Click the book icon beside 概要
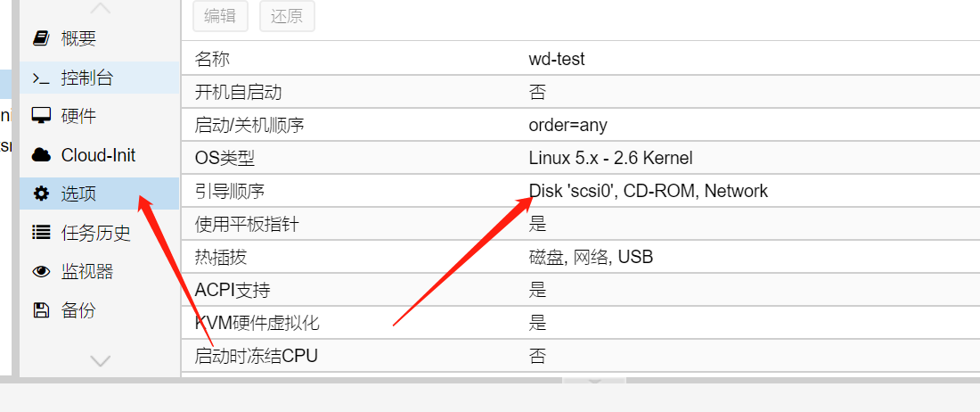 click(41, 38)
